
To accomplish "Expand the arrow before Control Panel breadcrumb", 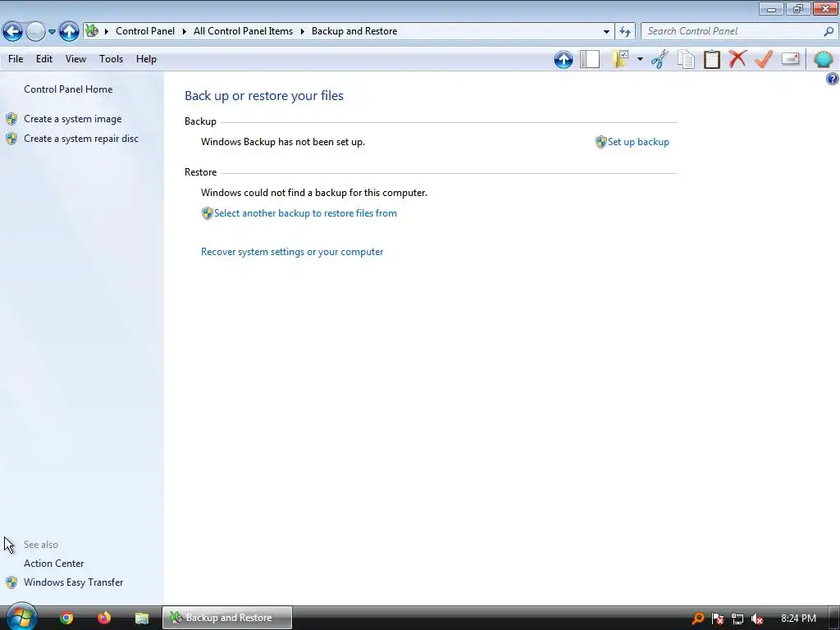I will [106, 31].
